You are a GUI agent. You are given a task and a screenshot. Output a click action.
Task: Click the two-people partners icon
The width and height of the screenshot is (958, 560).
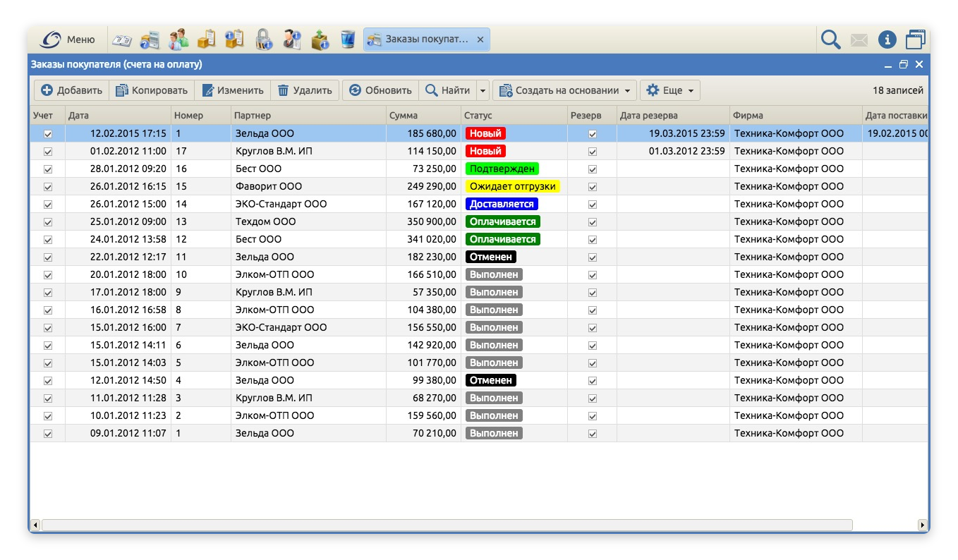(x=178, y=39)
